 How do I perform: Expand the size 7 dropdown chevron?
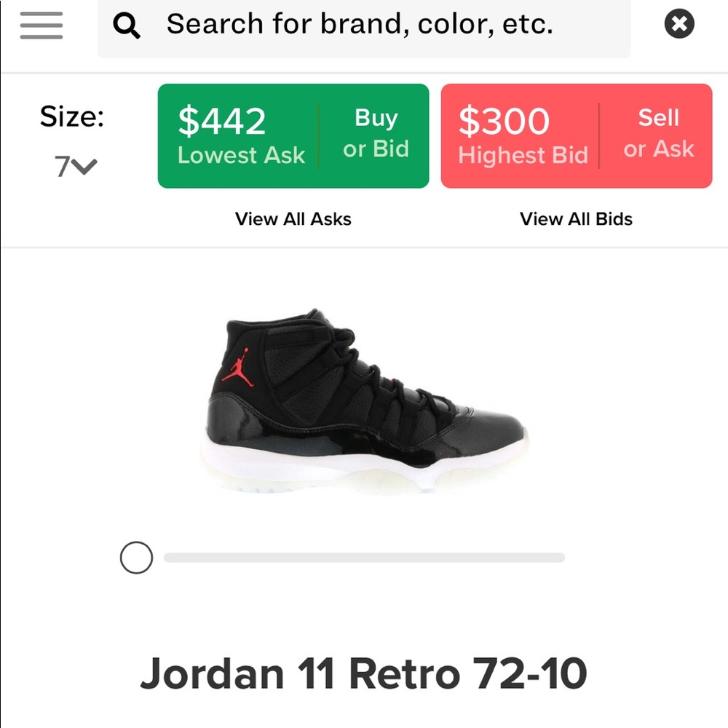coord(85,166)
